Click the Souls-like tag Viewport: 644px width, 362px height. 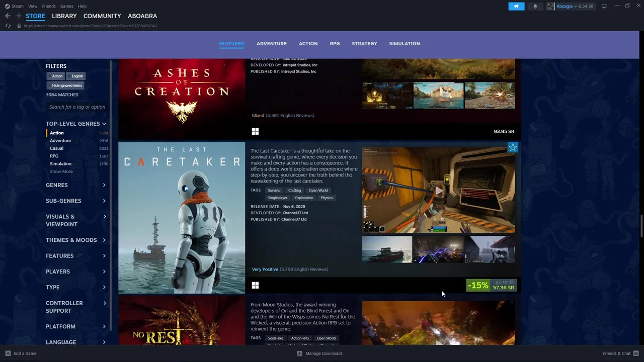[x=275, y=338]
